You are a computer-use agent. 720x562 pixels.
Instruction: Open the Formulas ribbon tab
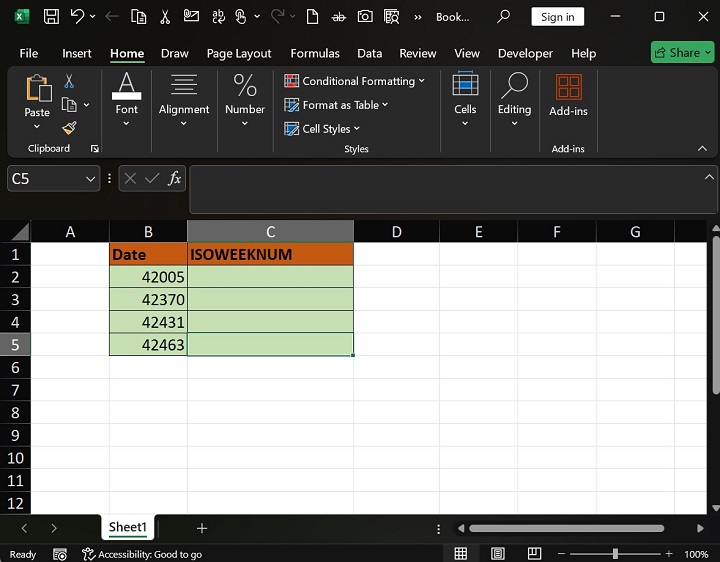(x=314, y=53)
